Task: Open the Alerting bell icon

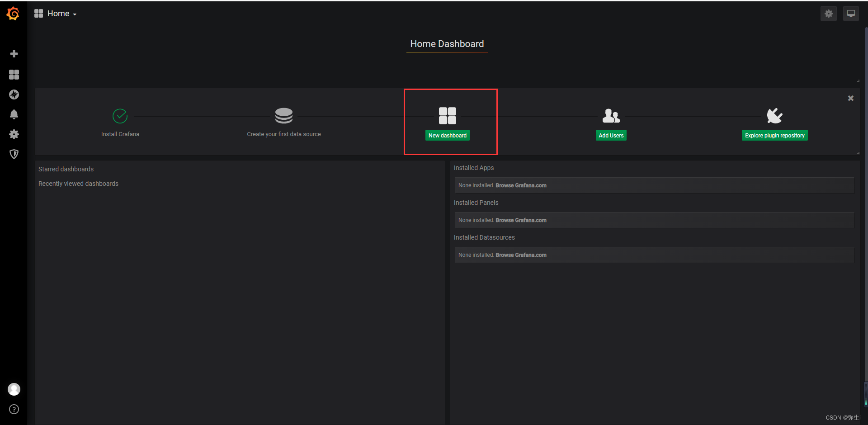Action: [14, 114]
